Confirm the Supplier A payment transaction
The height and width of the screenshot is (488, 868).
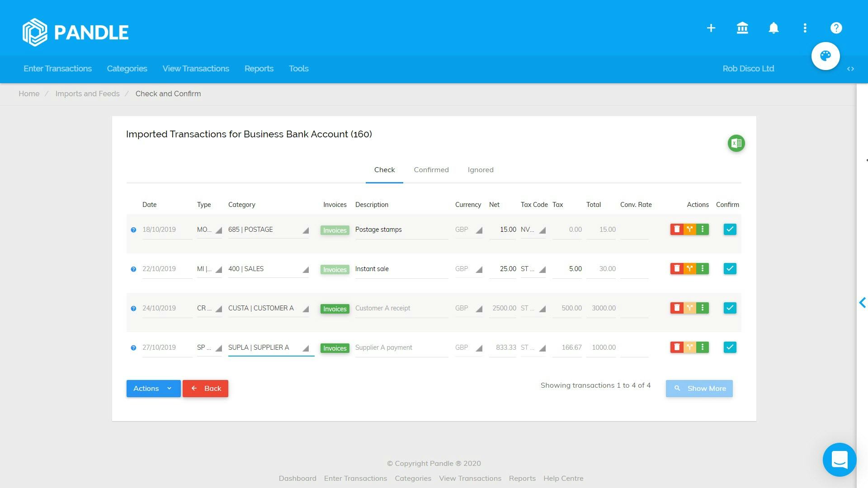pyautogui.click(x=730, y=347)
